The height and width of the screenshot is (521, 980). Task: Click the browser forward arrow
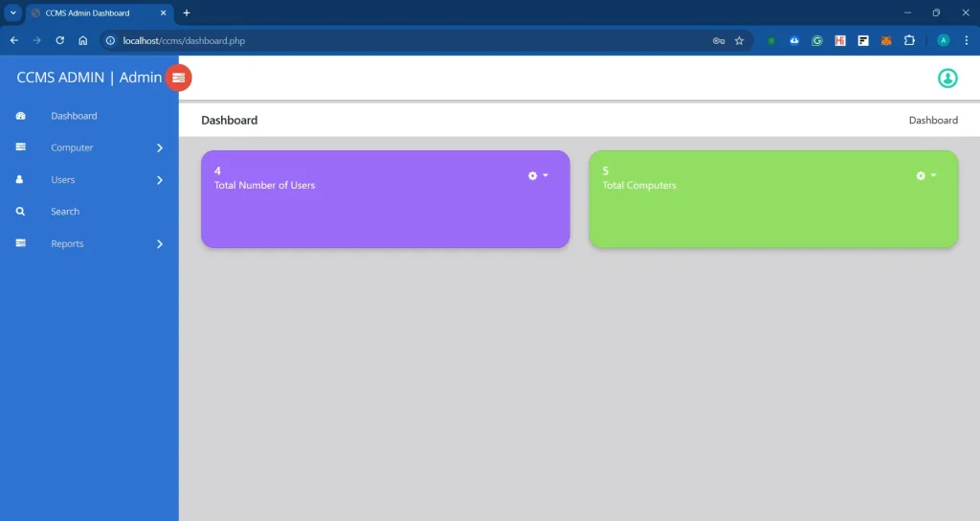37,40
